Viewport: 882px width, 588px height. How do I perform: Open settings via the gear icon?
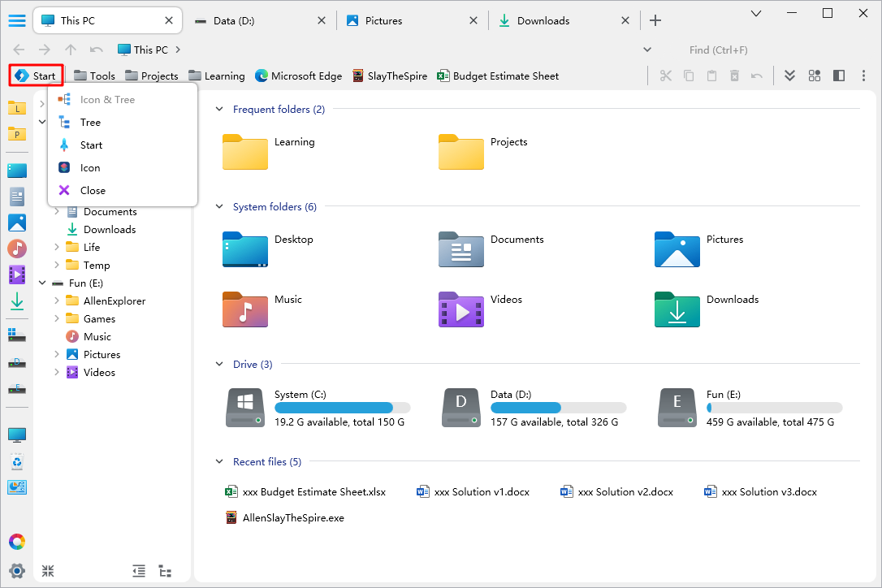coord(17,570)
